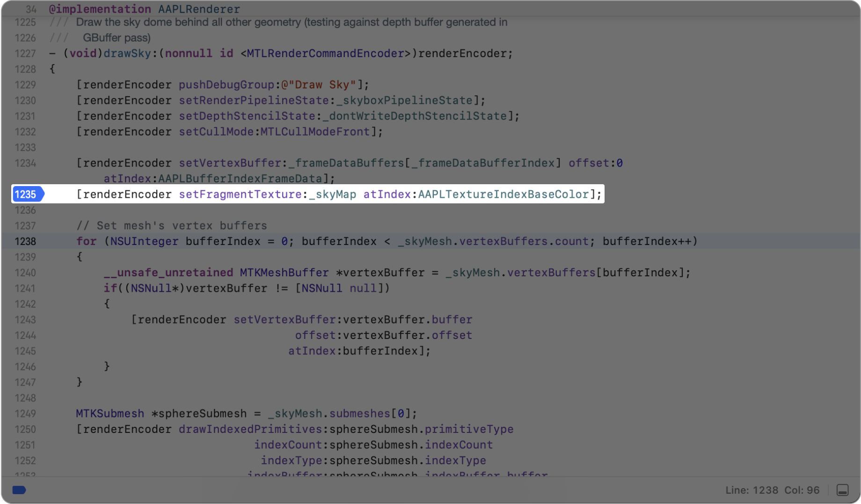Click the Line 1238 Col 96 status indicator
The image size is (861, 504).
772,490
